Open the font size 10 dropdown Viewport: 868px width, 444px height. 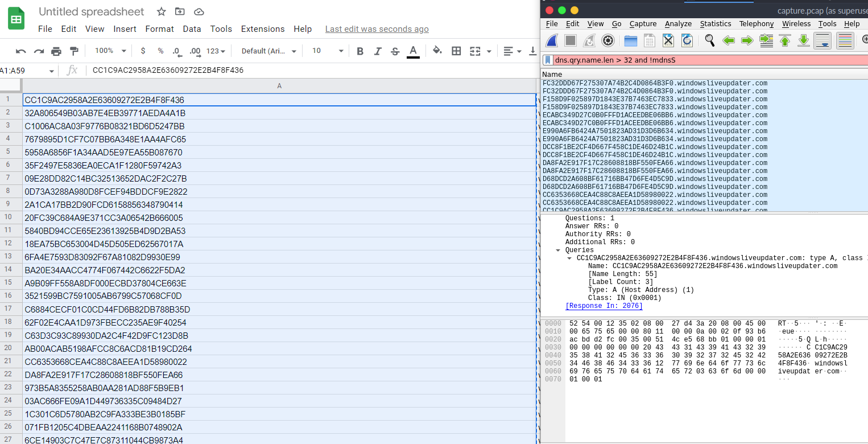coord(328,51)
